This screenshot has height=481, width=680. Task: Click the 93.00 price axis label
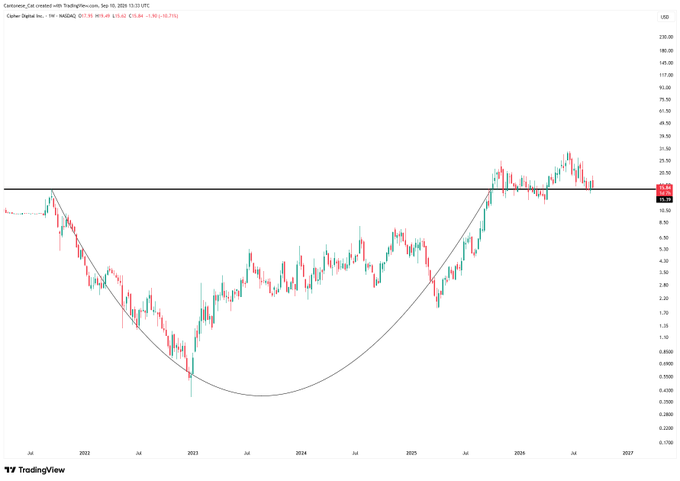point(666,88)
